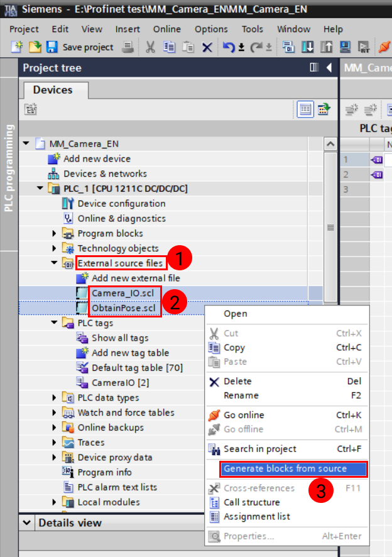Choose Delete in context menu
The height and width of the screenshot is (557, 392).
287,381
